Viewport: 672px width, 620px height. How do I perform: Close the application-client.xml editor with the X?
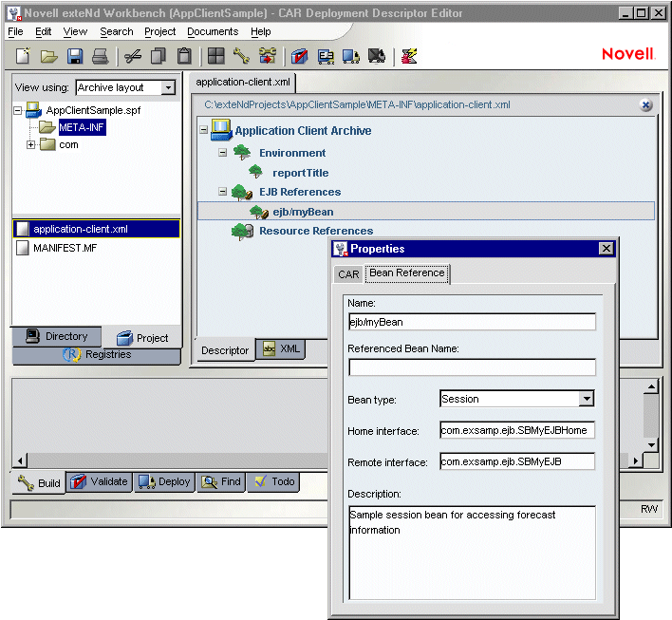tap(645, 104)
